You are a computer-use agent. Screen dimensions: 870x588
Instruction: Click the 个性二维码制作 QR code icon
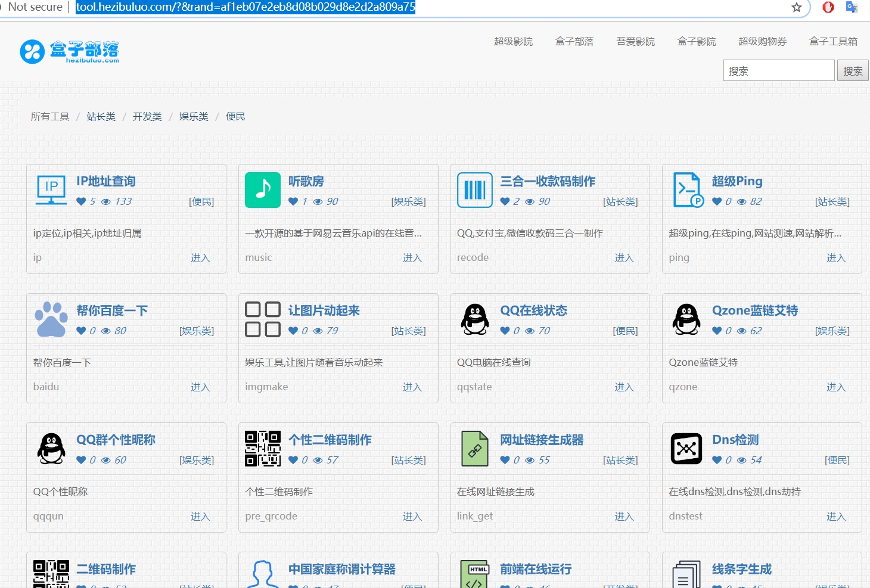click(263, 449)
